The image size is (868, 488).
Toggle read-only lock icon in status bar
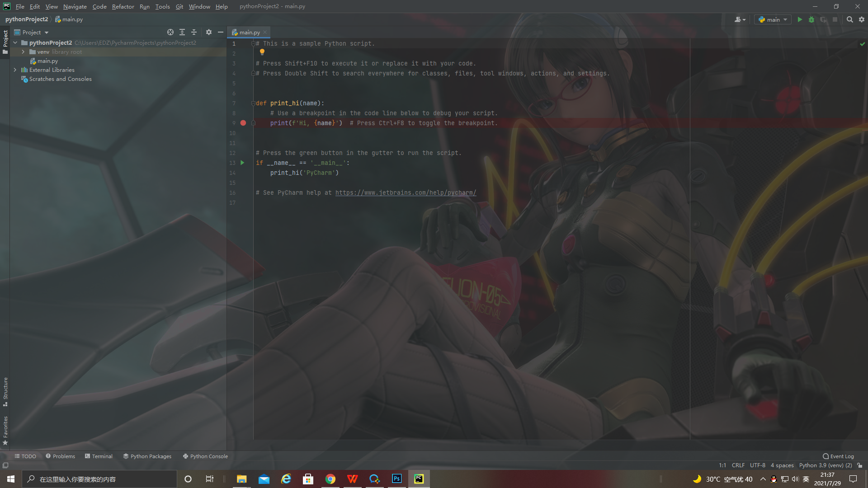point(859,465)
